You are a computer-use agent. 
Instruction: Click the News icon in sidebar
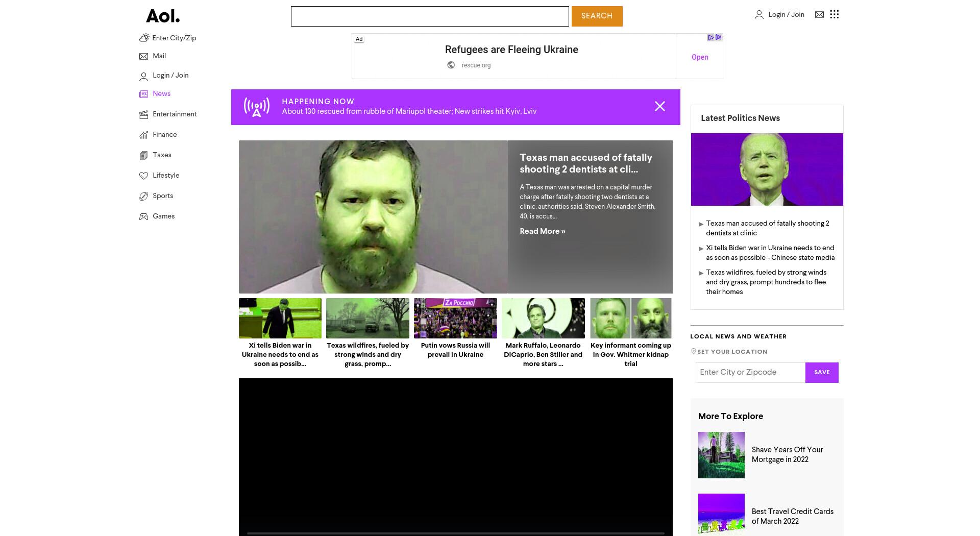coord(143,94)
